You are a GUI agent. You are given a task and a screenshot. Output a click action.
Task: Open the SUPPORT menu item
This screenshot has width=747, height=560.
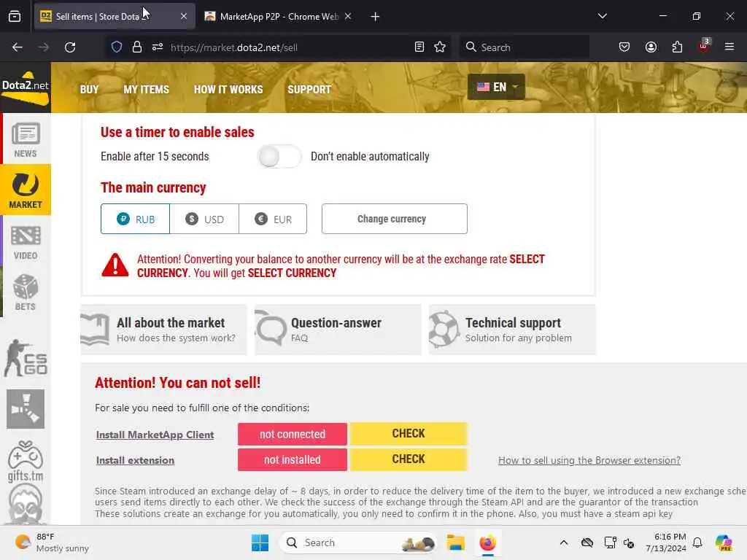click(309, 90)
